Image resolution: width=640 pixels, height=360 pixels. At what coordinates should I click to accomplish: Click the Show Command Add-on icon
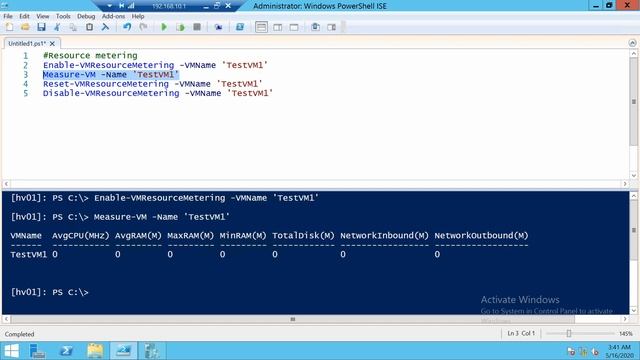(x=331, y=27)
